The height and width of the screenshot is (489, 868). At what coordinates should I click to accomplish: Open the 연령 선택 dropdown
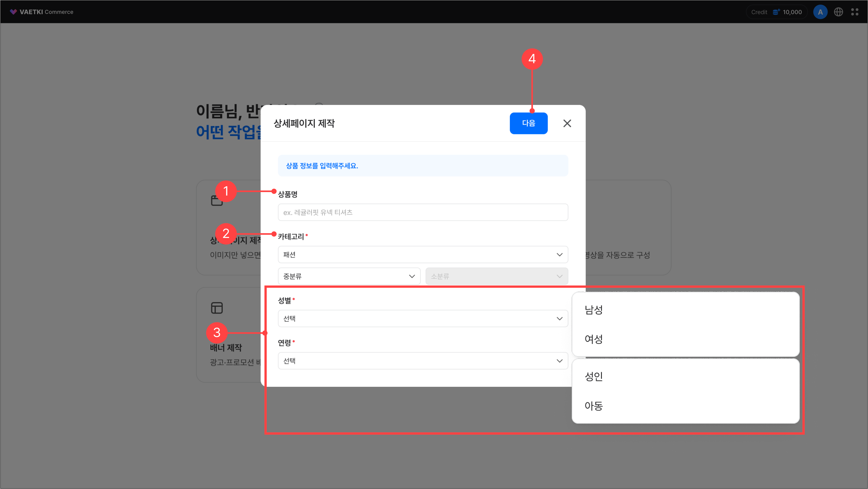pyautogui.click(x=423, y=361)
